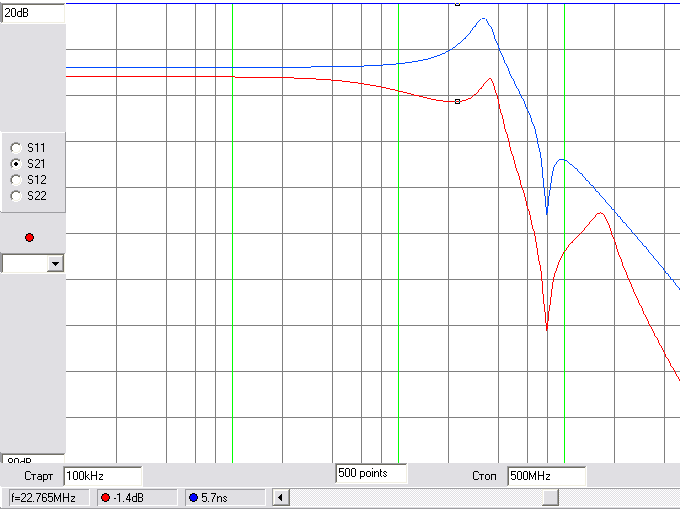
Task: Select the S11 radio button
Action: (16, 148)
